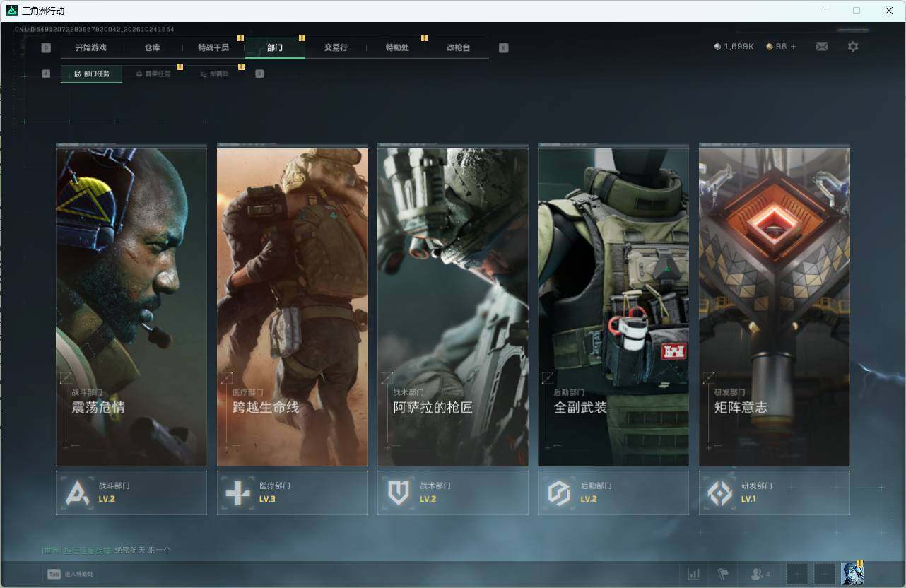Switch to the 仓库 tab
Viewport: 906px width, 588px height.
152,47
